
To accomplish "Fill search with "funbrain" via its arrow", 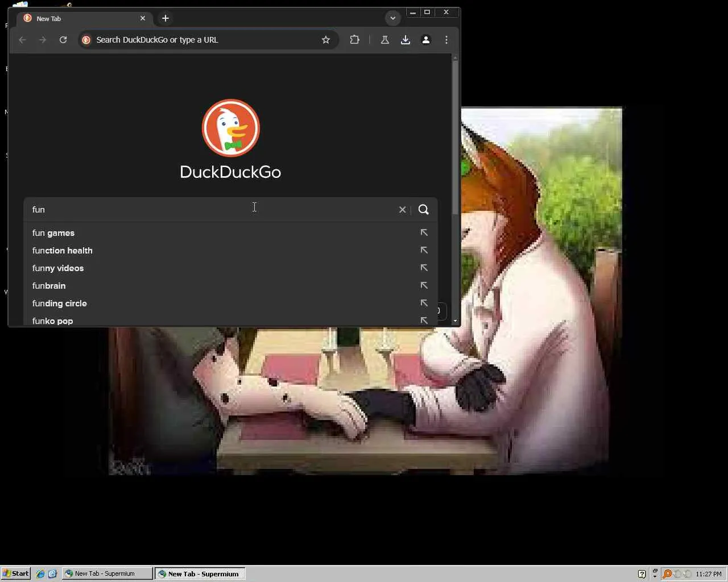I will [424, 285].
